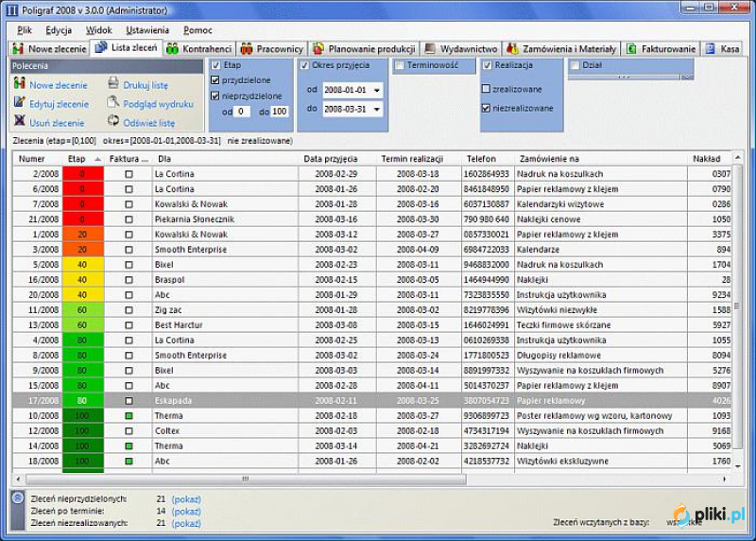Click the Edytuj zlecenie link

[59, 104]
